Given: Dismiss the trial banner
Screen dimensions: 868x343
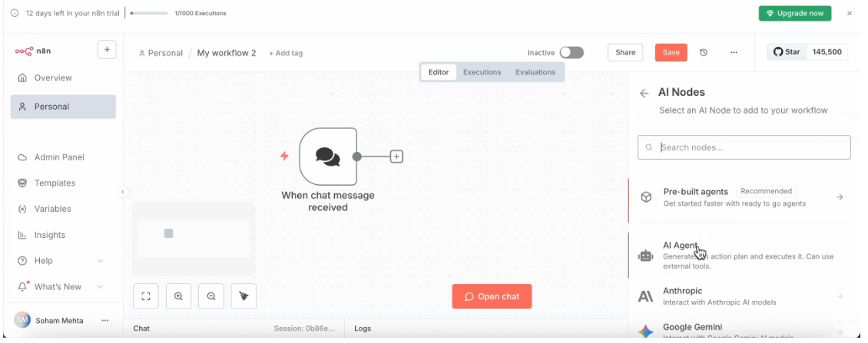Looking at the screenshot, I should [850, 13].
